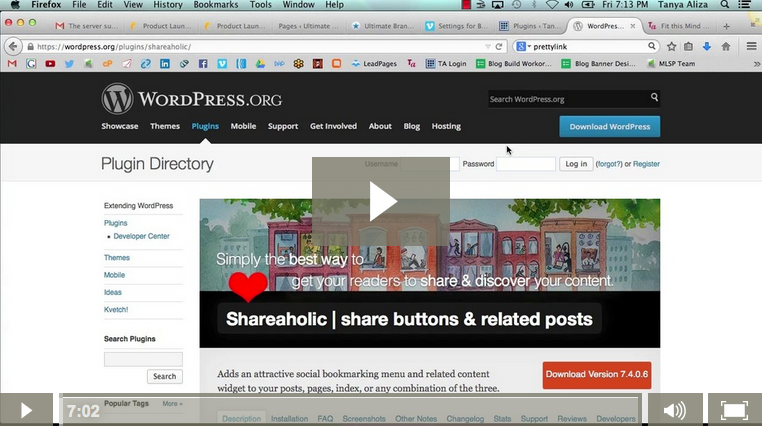Open the Apple menu
The width and height of the screenshot is (764, 426).
coord(15,4)
